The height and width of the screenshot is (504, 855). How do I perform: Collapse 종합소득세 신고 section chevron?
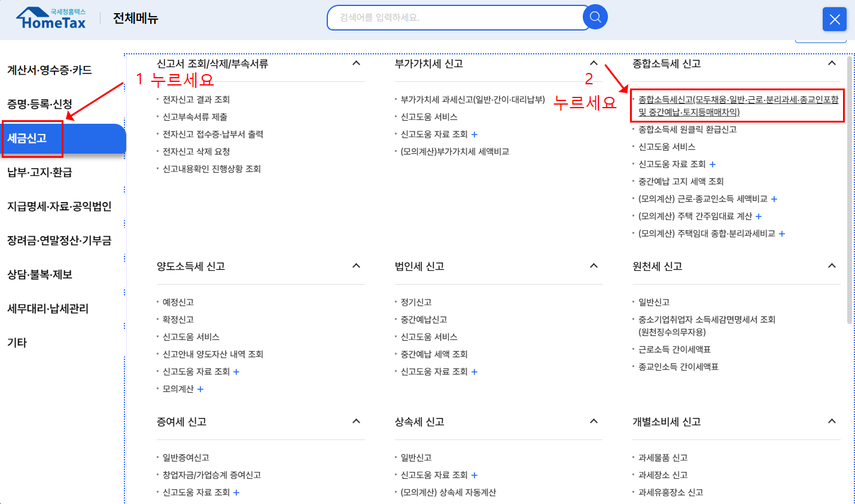coord(832,63)
